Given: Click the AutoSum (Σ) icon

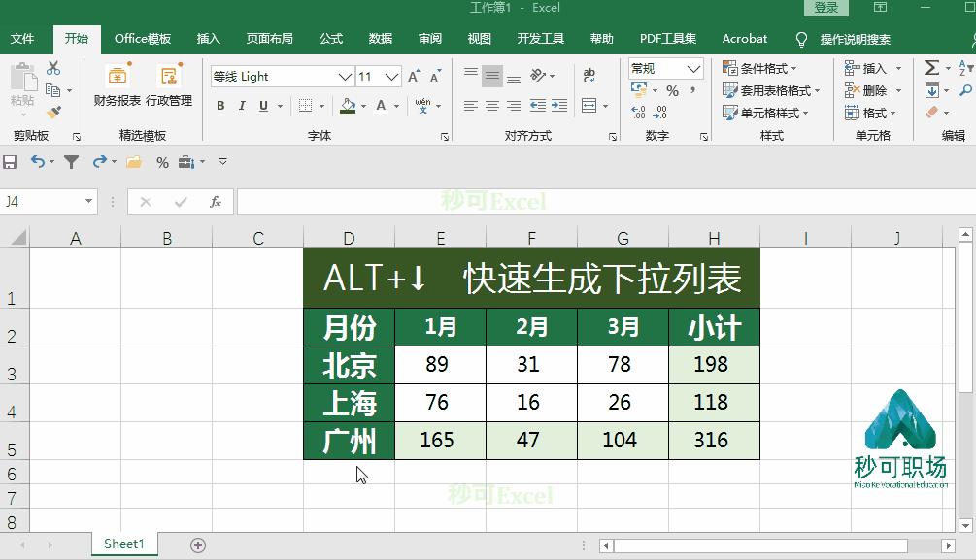Looking at the screenshot, I should click(x=931, y=66).
